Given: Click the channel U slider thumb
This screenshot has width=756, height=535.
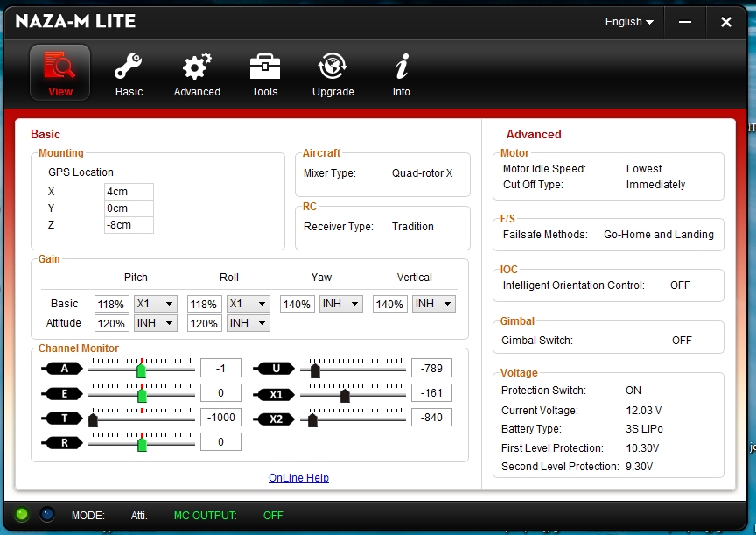Looking at the screenshot, I should coord(315,370).
